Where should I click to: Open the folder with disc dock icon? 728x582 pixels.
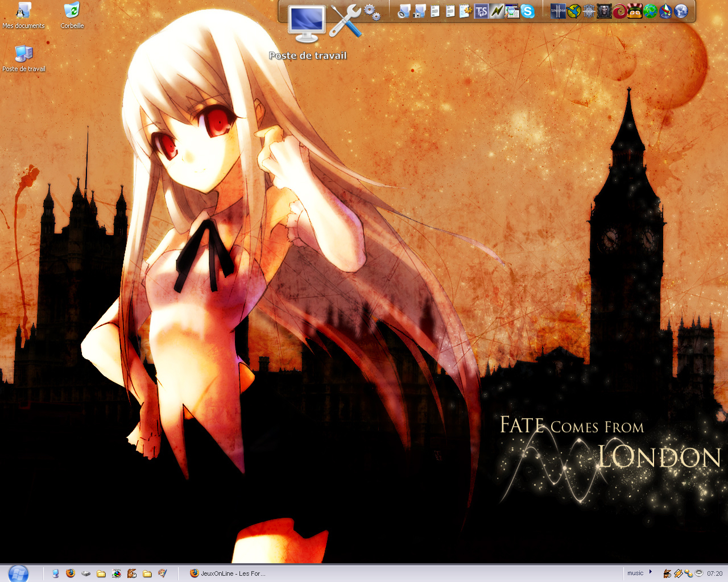pos(404,11)
